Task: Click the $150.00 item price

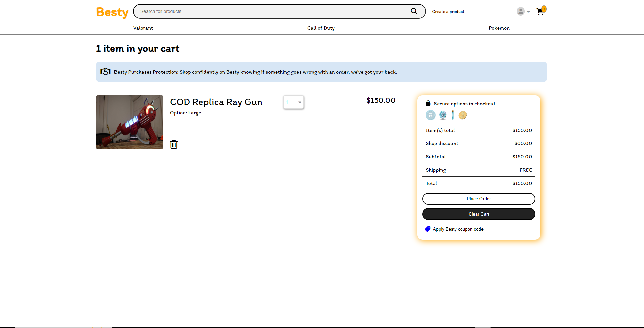Action: 381,100
